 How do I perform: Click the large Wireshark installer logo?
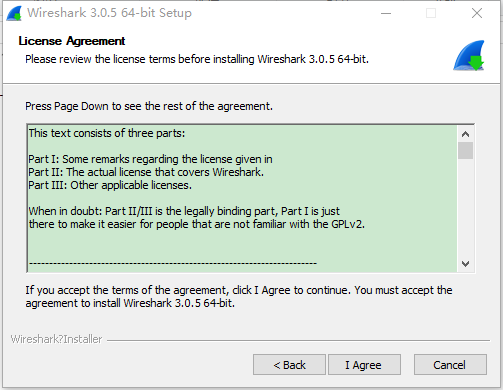469,55
